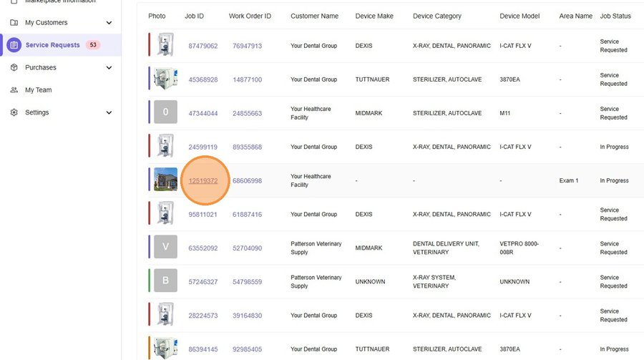This screenshot has width=644, height=360.
Task: Click the My Team people icon
Action: (x=14, y=90)
